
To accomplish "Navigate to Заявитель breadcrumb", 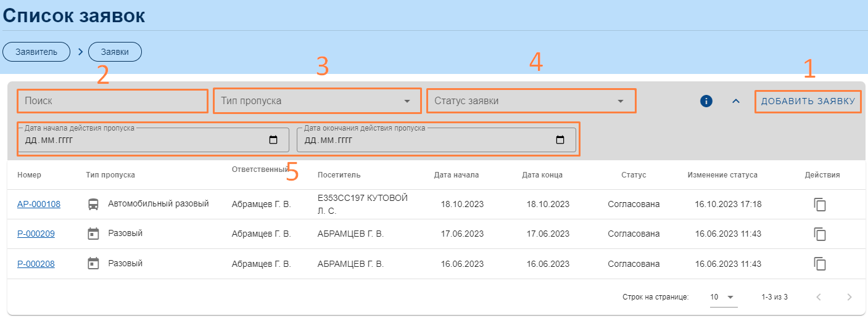I will (36, 52).
